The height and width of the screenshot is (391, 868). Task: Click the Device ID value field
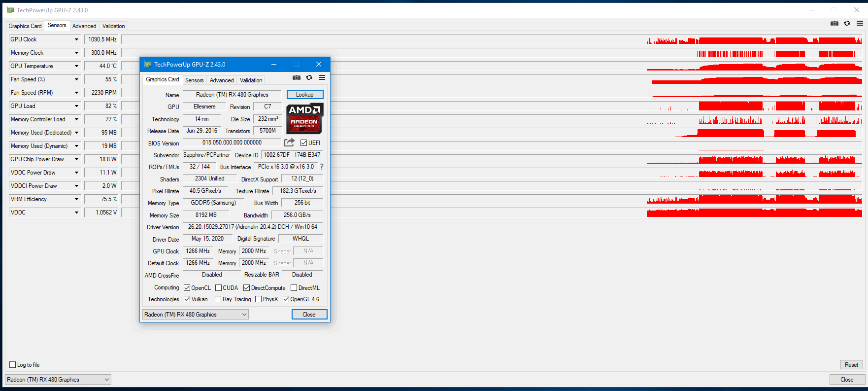click(x=292, y=155)
